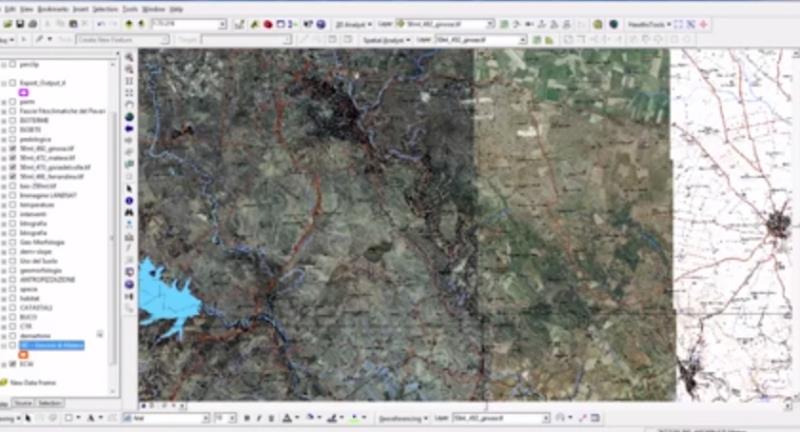
Task: Expand the Georeferencing dropdown menu
Action: (x=425, y=418)
